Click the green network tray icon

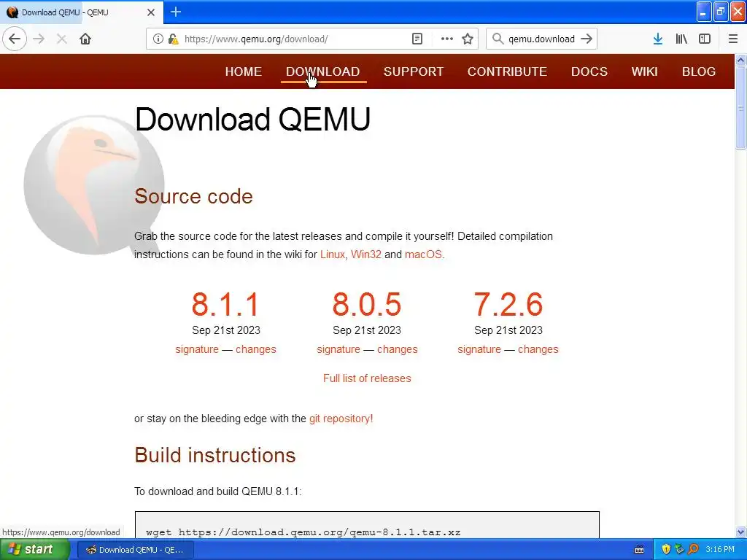pyautogui.click(x=679, y=549)
